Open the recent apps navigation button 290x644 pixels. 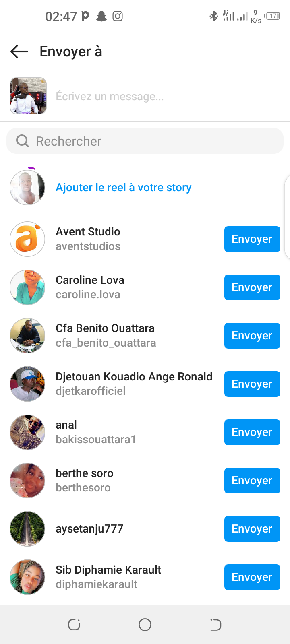(x=74, y=625)
